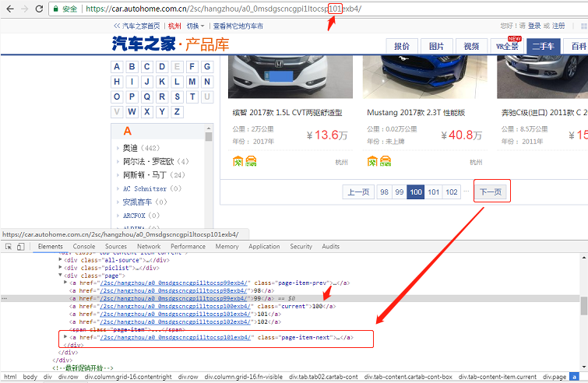This screenshot has width=588, height=383.
Task: Expand the 奥迪 brand tree item
Action: (117, 148)
